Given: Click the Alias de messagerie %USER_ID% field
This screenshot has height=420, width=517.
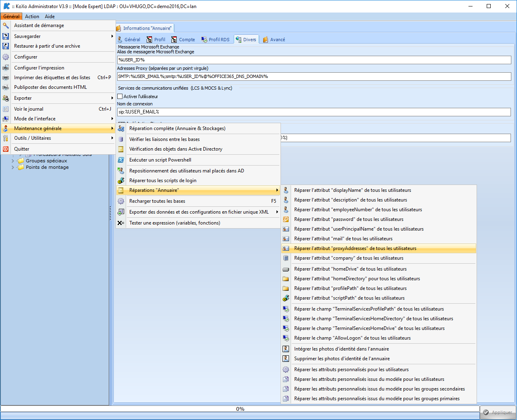Looking at the screenshot, I should [314, 60].
